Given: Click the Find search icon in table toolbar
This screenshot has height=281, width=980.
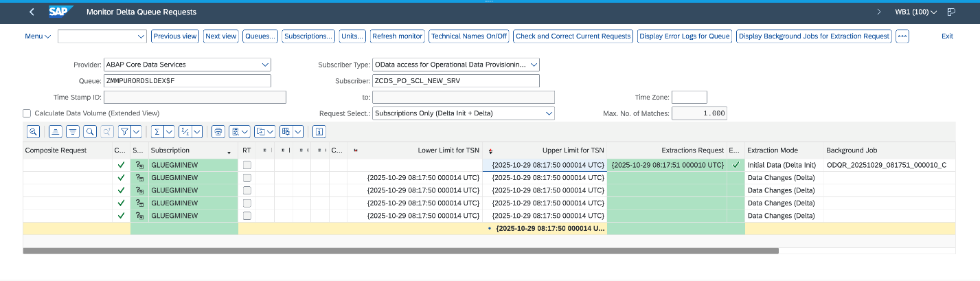Looking at the screenshot, I should point(90,131).
